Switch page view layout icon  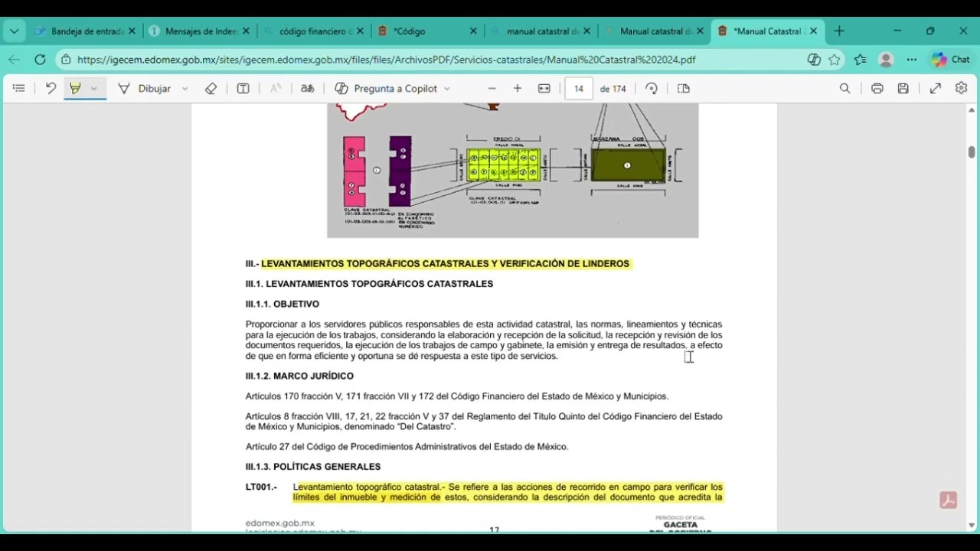[x=684, y=89]
